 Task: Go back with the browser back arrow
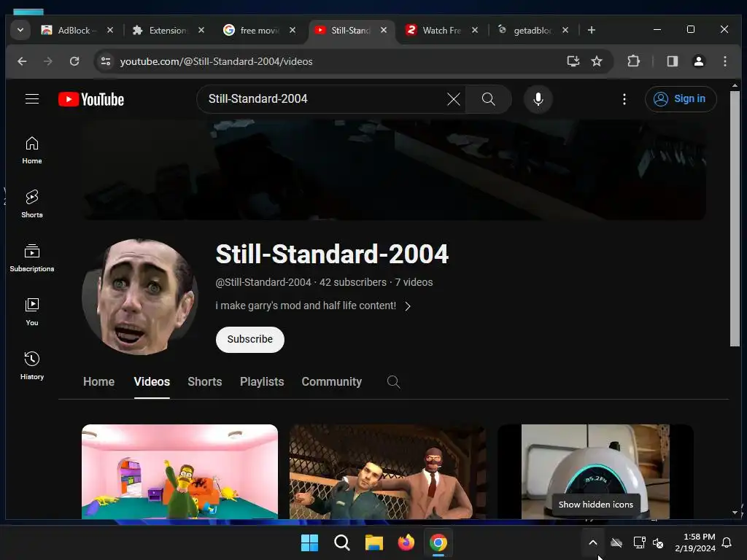click(22, 61)
